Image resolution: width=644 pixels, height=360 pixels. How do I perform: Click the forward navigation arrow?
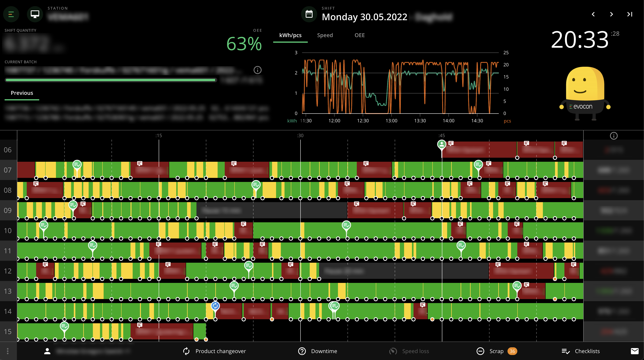click(611, 14)
